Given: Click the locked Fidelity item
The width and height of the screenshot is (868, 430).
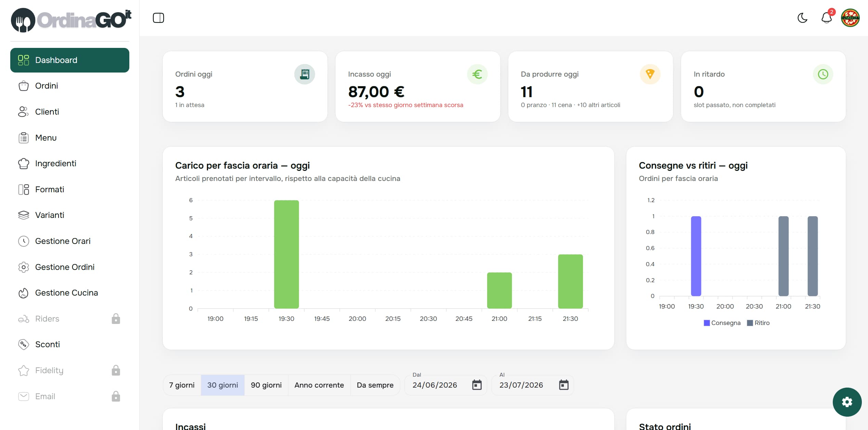Looking at the screenshot, I should pyautogui.click(x=70, y=370).
